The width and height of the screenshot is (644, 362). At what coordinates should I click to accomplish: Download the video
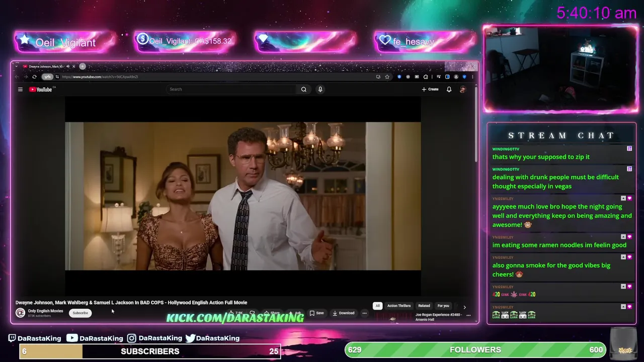tap(344, 313)
